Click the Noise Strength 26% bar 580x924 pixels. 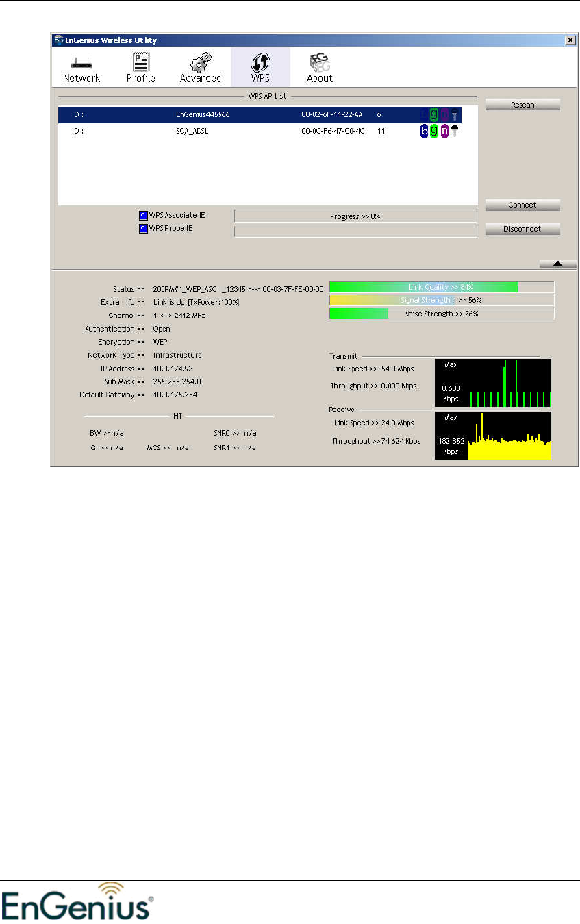click(442, 314)
